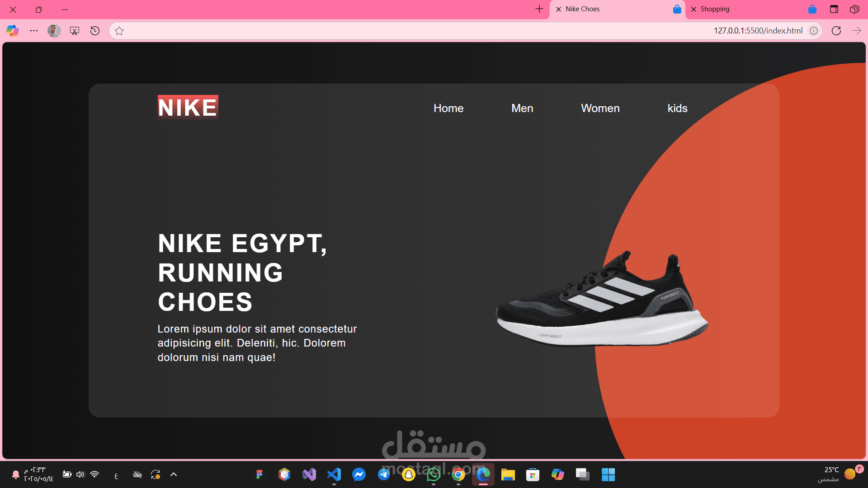Open Snapchat from the taskbar

409,474
